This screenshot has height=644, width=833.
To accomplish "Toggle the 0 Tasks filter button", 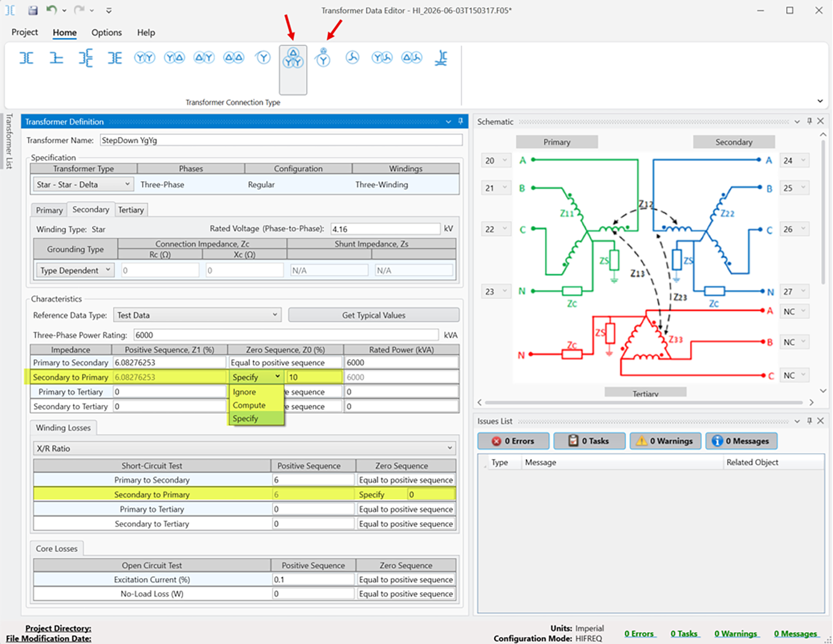I will [x=590, y=441].
